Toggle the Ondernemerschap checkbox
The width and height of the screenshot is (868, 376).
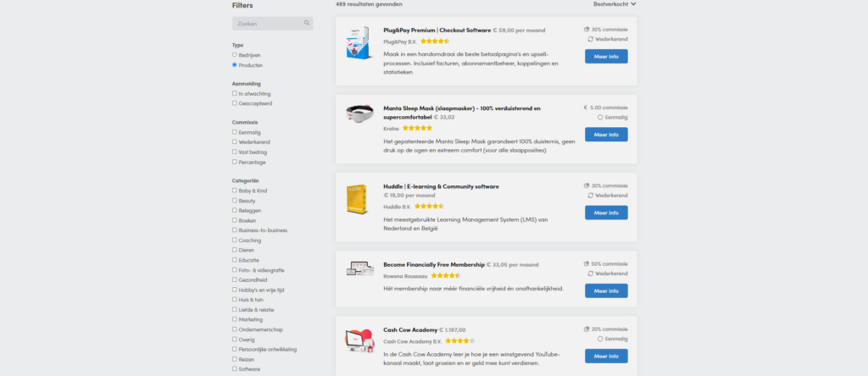point(235,329)
